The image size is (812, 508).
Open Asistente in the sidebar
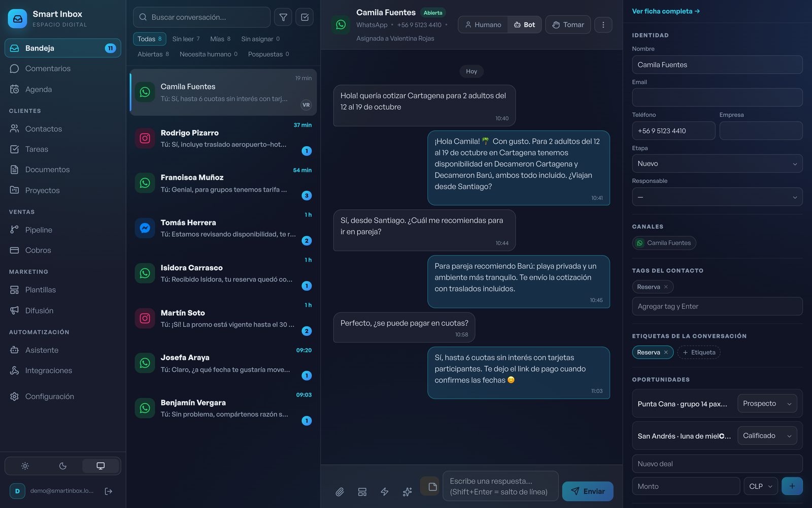tap(63, 351)
